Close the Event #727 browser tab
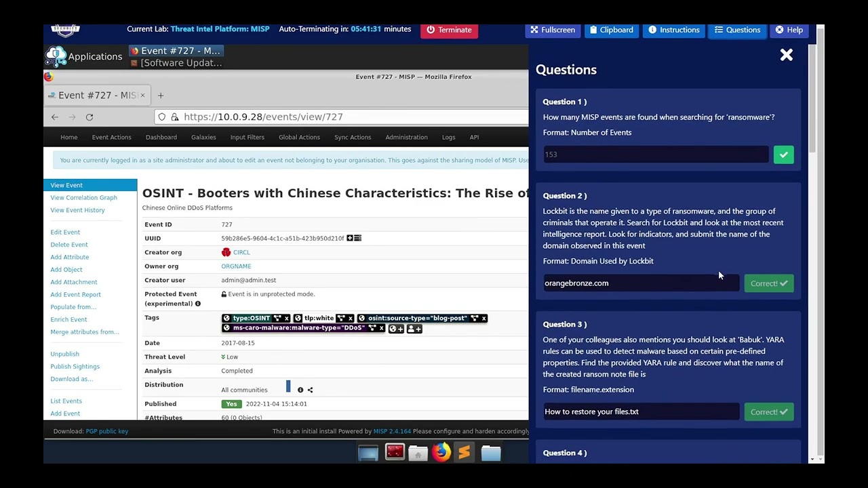The image size is (868, 488). pyautogui.click(x=142, y=96)
